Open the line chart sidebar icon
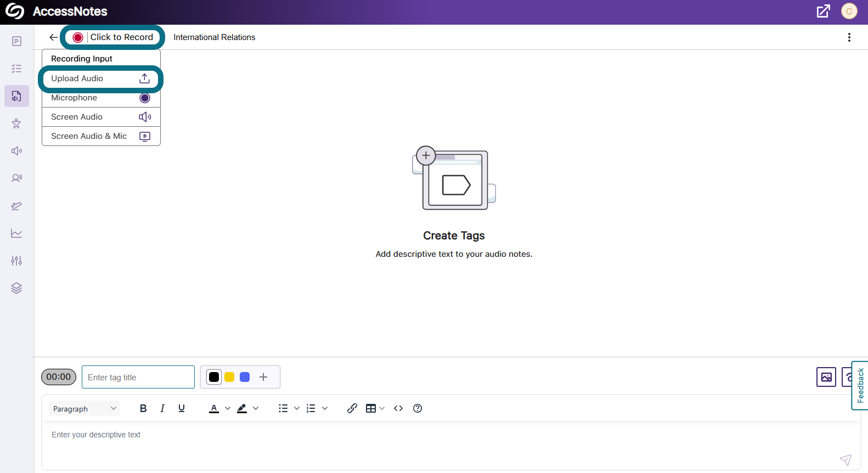This screenshot has height=473, width=868. [17, 233]
